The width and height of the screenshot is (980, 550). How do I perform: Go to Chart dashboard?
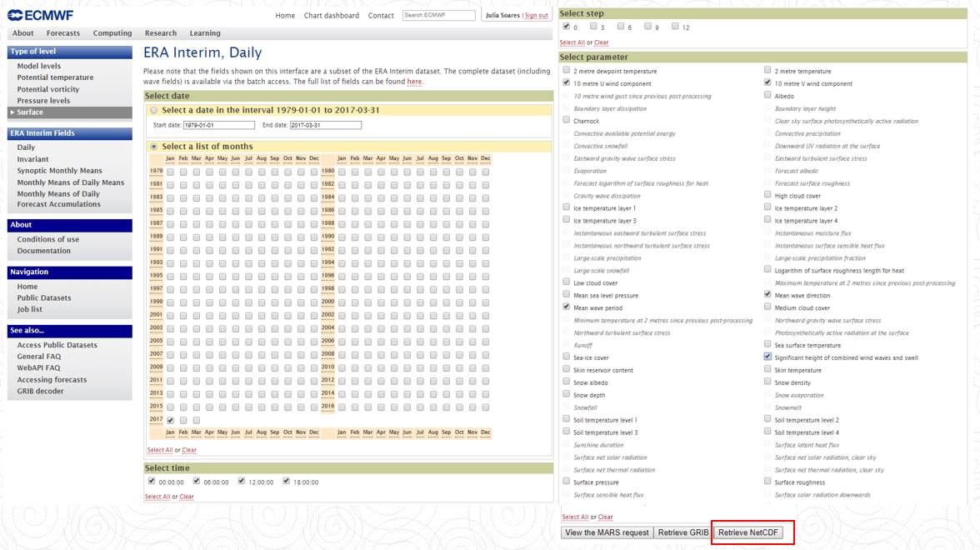[332, 16]
